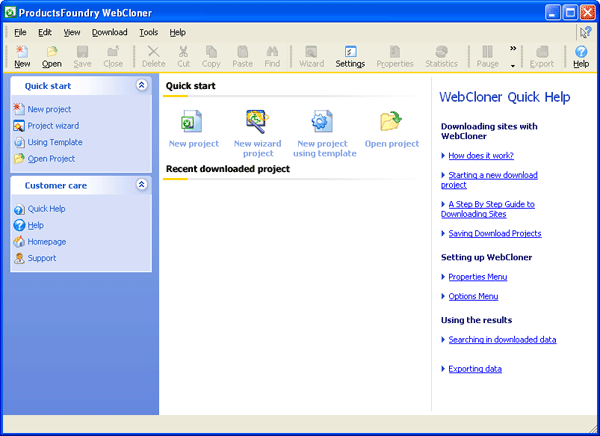Open Starting a new download project link
Viewport: 600px width, 436px height.
point(489,180)
